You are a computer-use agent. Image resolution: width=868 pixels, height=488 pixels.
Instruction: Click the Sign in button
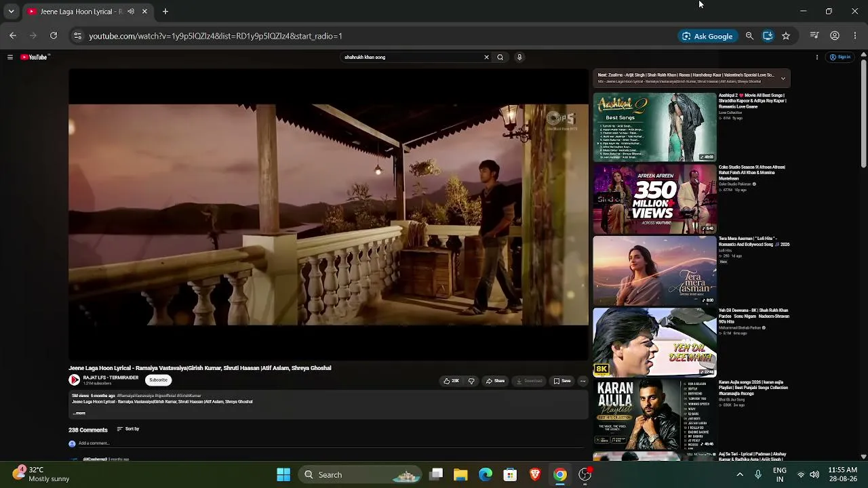[841, 58]
